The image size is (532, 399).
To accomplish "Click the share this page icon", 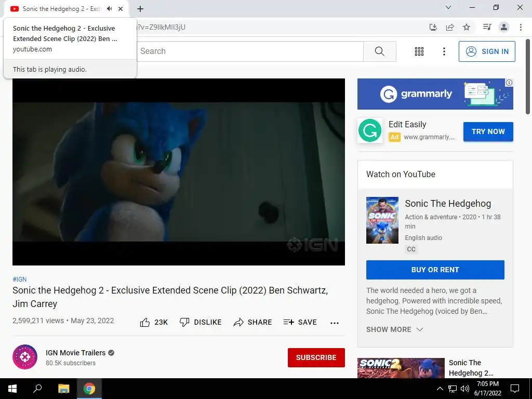I will tap(450, 27).
